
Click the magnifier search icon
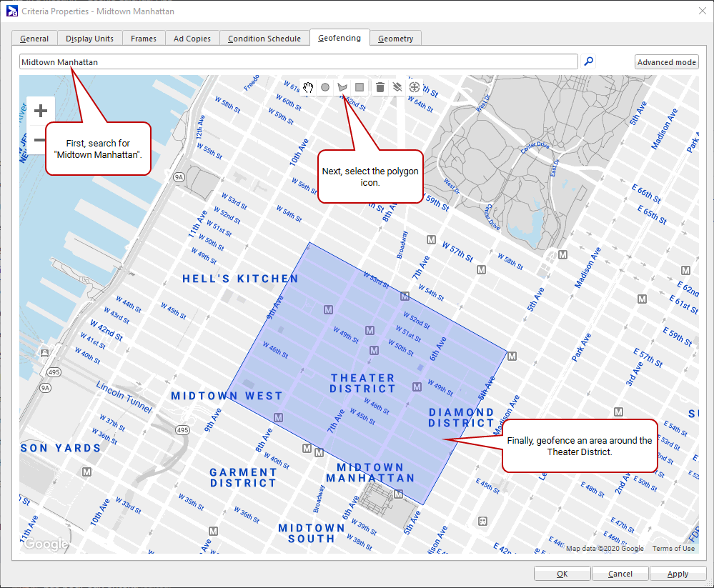(x=589, y=61)
